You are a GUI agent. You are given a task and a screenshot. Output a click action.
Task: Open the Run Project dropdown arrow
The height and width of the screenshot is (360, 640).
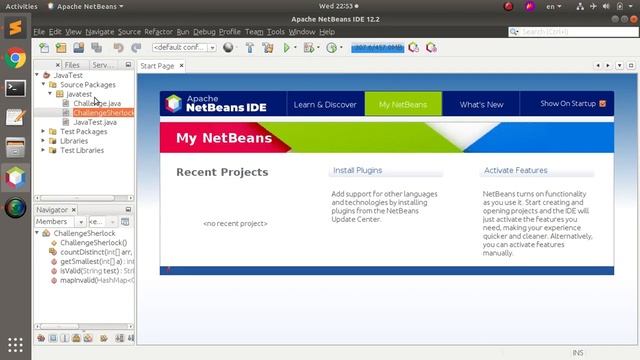coord(295,48)
